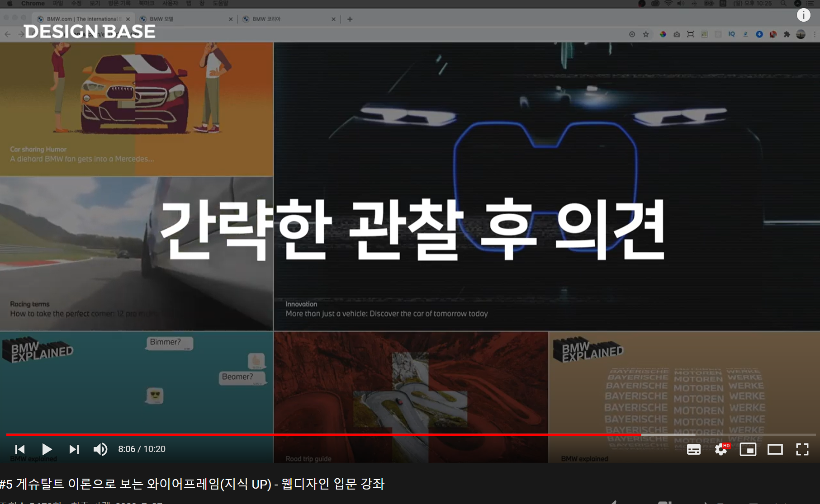Close the BMW 모델 tab
The width and height of the screenshot is (820, 504).
click(231, 19)
